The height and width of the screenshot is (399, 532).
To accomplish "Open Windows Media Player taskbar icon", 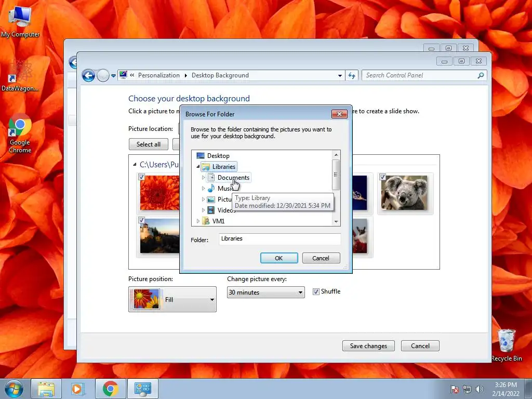I will click(x=77, y=389).
